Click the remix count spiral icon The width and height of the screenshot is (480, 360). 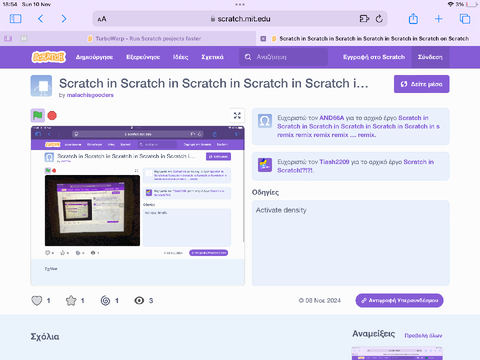click(x=105, y=301)
